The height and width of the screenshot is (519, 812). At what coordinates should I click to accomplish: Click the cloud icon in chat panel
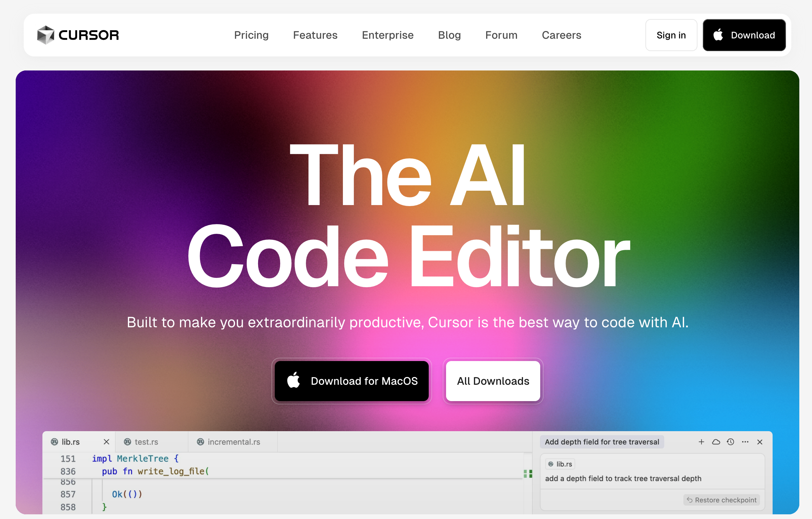coord(716,442)
